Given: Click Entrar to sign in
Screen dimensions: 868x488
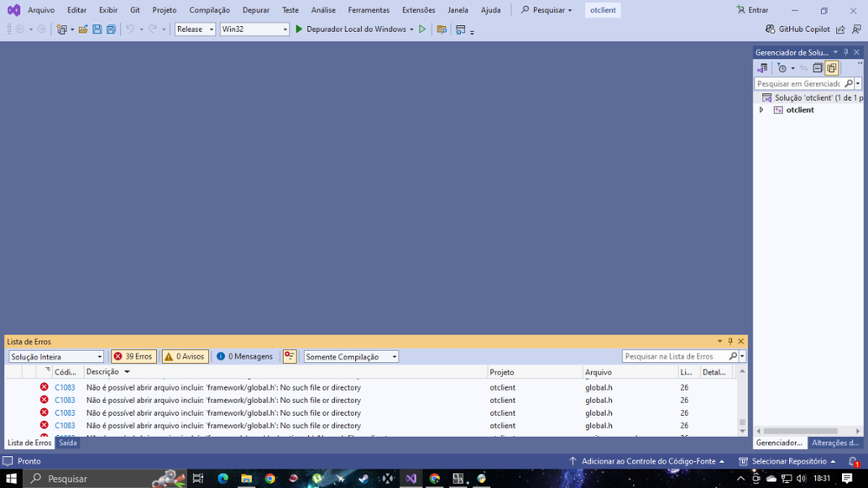Looking at the screenshot, I should (753, 10).
